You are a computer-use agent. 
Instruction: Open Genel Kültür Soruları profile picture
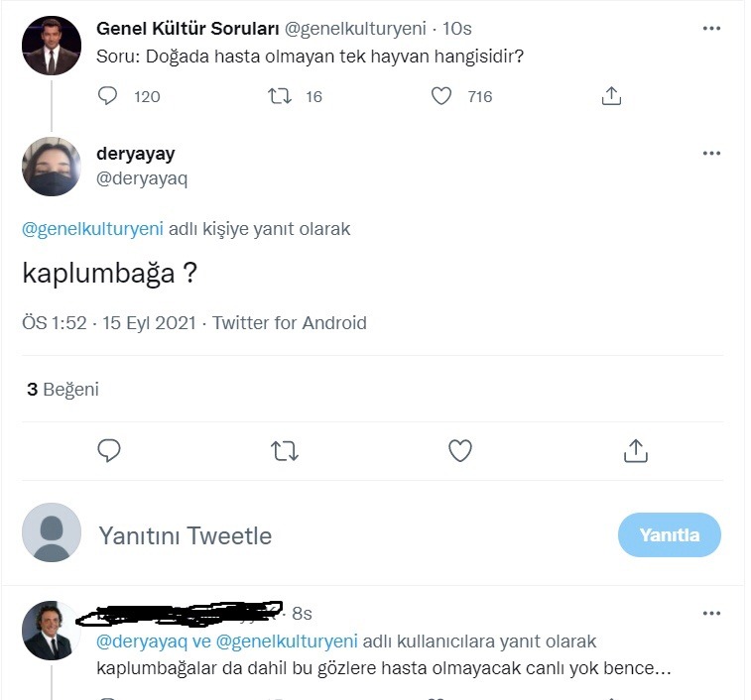[x=52, y=46]
